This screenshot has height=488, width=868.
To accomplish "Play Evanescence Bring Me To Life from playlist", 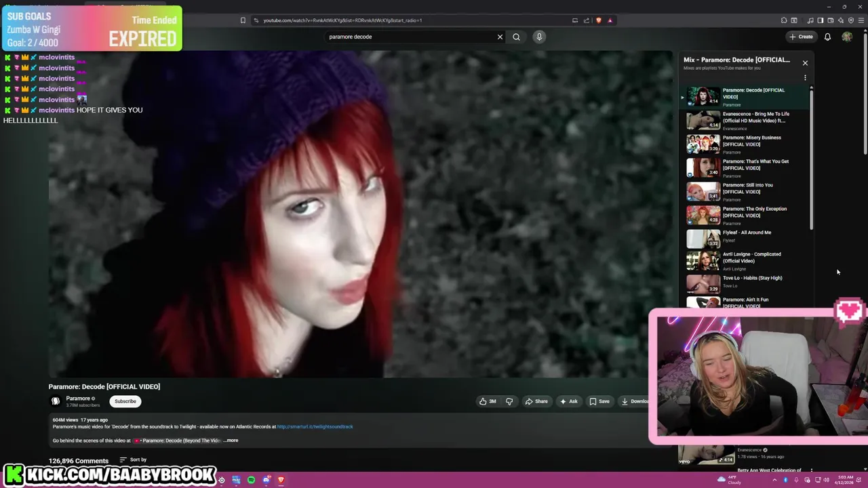I will click(745, 121).
